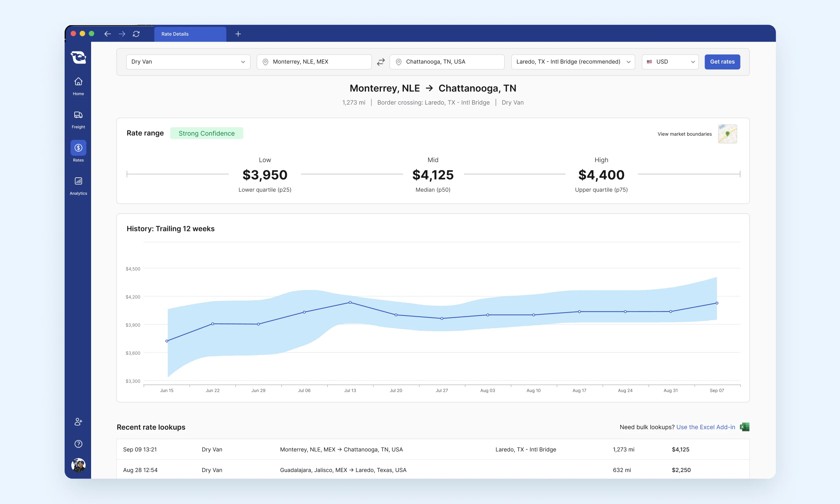Open the Analytics section in the sidebar
The width and height of the screenshot is (840, 504).
click(x=79, y=186)
